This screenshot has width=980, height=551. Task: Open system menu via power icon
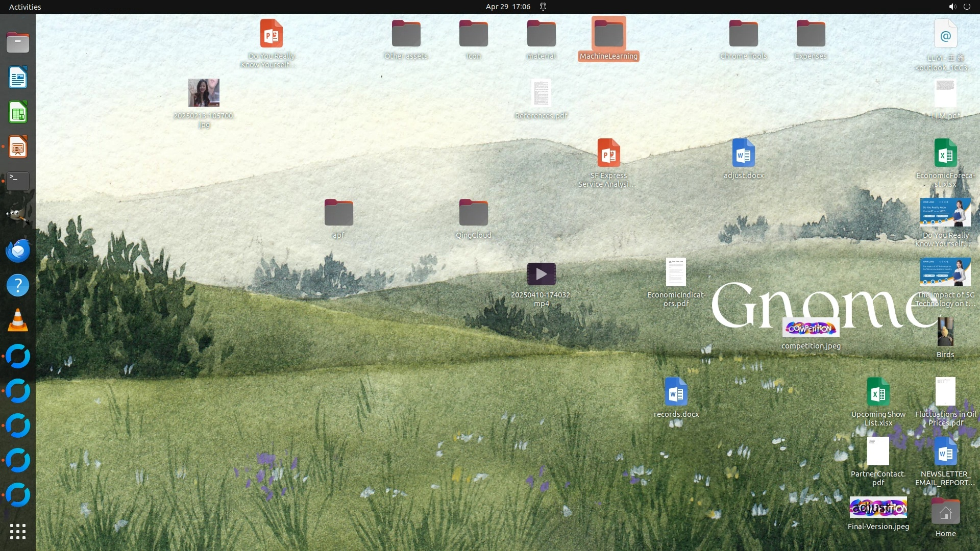[x=967, y=7]
